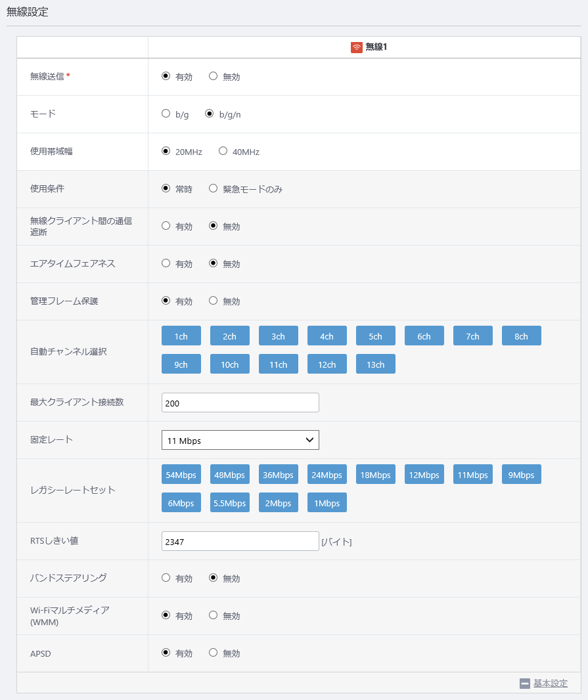Click the レガシーレートセット row label

73,490
